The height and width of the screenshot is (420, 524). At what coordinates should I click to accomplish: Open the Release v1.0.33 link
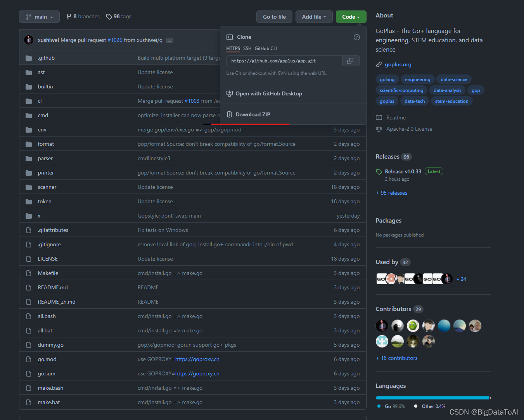pos(403,171)
